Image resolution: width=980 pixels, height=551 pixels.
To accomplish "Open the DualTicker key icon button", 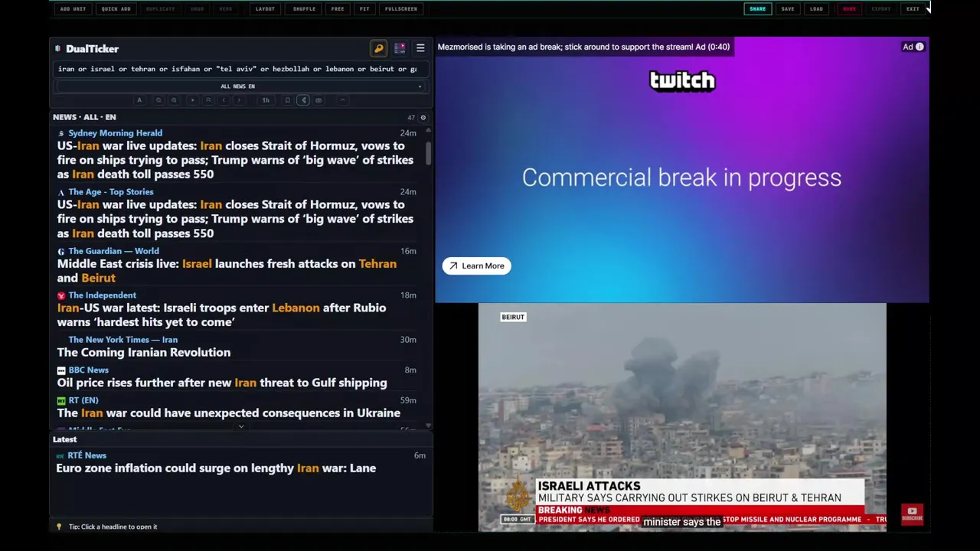I will pyautogui.click(x=378, y=48).
